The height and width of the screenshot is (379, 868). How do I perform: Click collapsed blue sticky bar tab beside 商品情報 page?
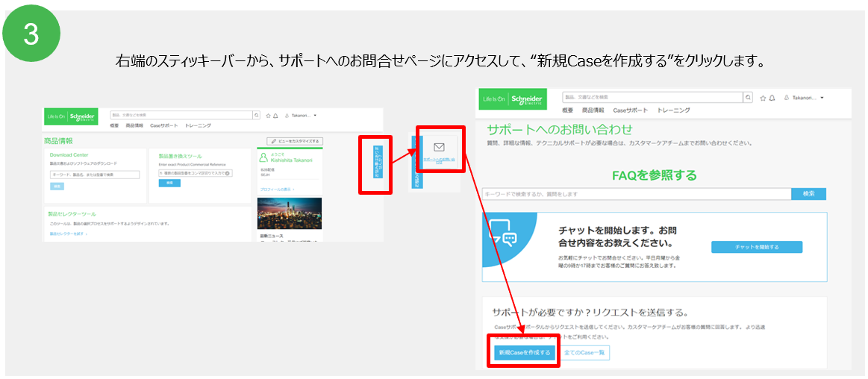378,162
